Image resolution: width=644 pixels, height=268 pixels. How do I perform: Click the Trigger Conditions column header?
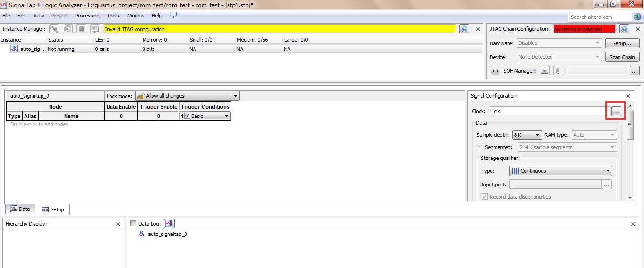205,107
